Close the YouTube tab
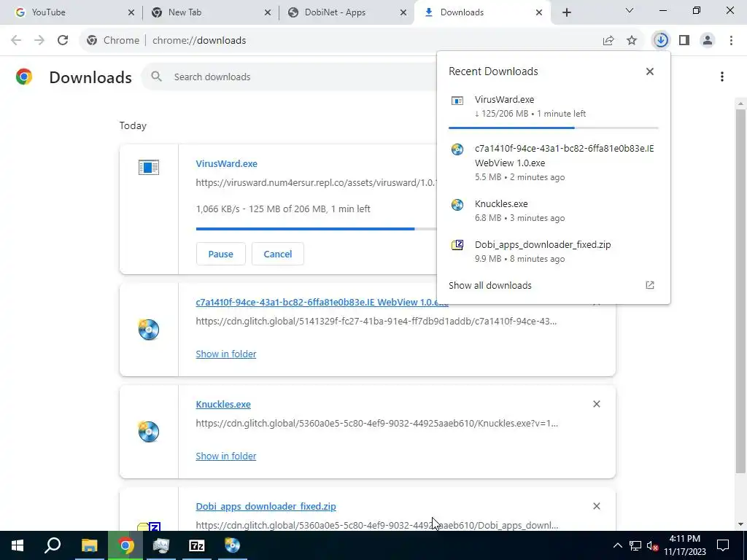The image size is (747, 560). click(x=131, y=12)
